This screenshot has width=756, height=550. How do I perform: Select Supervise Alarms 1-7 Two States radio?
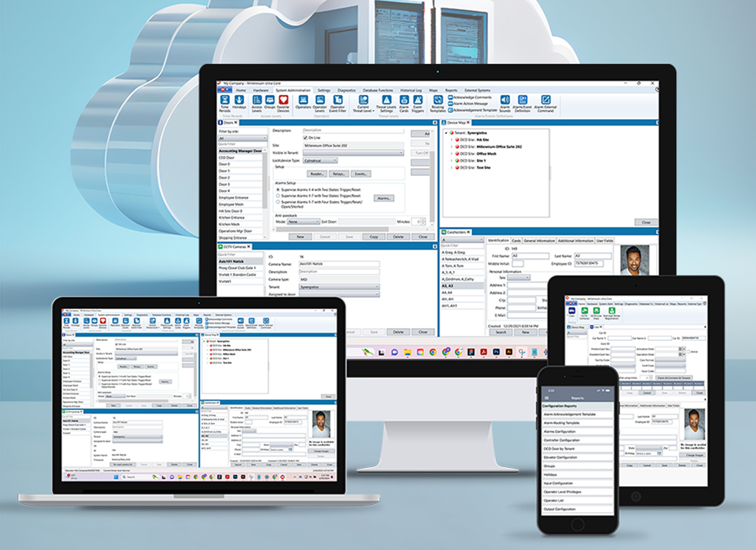[278, 196]
